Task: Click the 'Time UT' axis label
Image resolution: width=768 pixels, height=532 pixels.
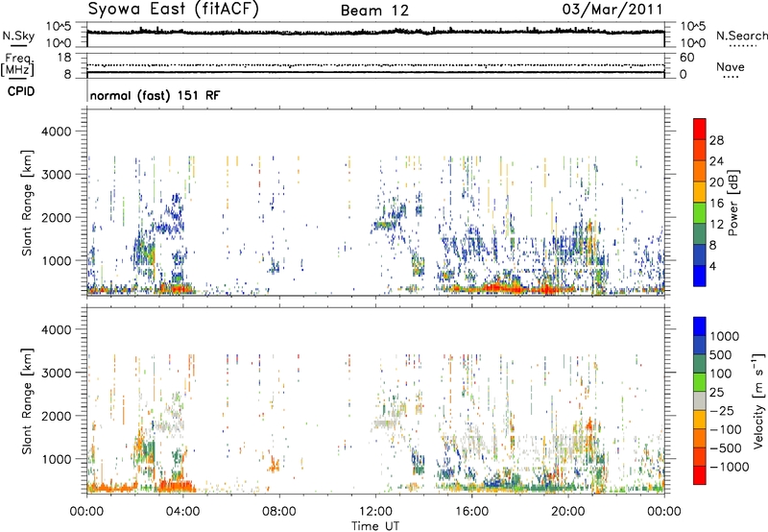Action: 375,526
